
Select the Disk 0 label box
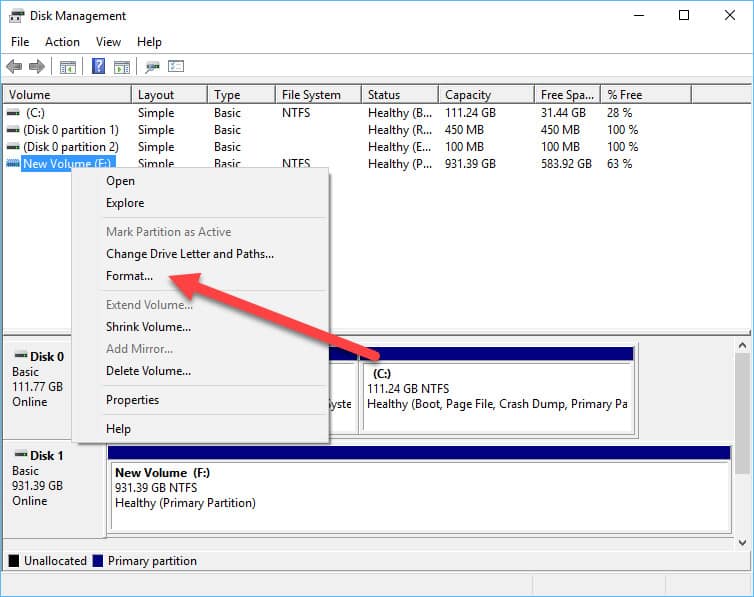pos(38,388)
